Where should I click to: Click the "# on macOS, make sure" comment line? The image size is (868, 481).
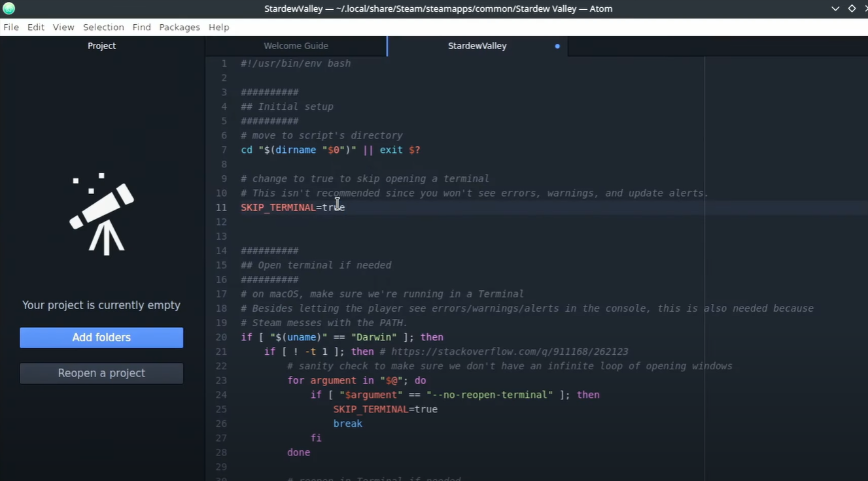382,293
